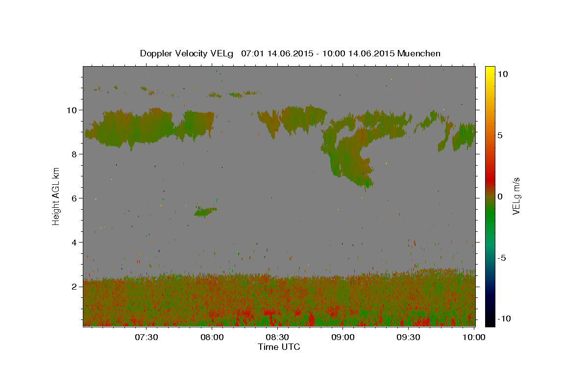Click the 'Time UTC' axis label
Image resolution: width=588 pixels, height=392 pixels.
click(279, 347)
